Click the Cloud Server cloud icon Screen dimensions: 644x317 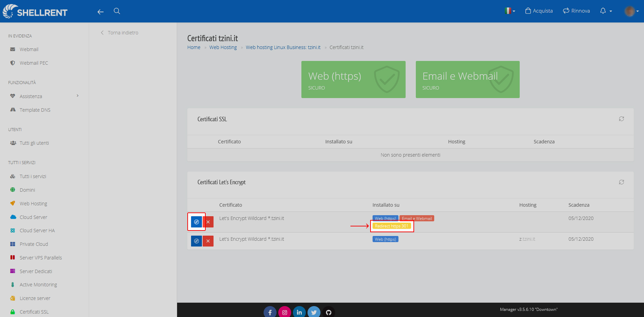coord(13,217)
